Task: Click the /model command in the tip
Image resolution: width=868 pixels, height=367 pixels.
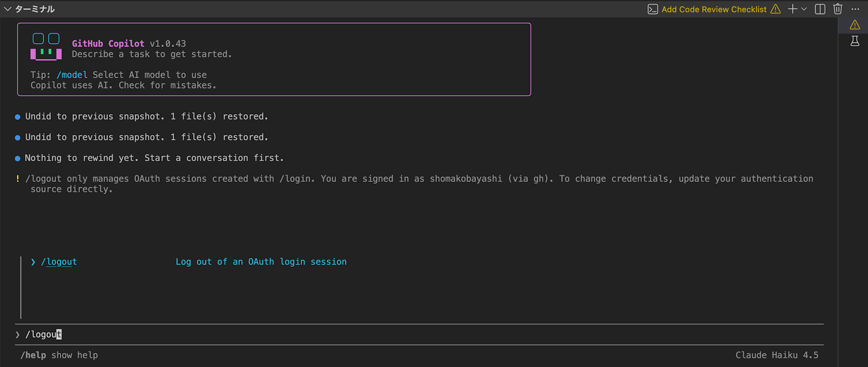Action: (72, 75)
